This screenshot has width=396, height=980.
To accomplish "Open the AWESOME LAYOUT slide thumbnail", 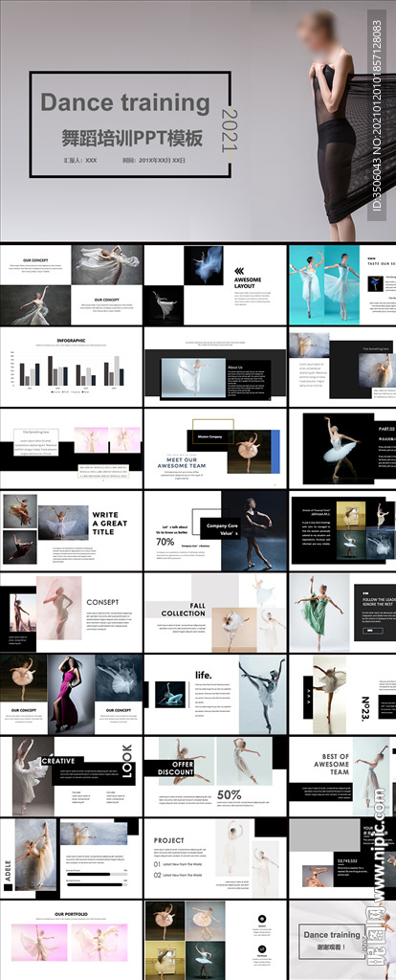I will [x=215, y=284].
